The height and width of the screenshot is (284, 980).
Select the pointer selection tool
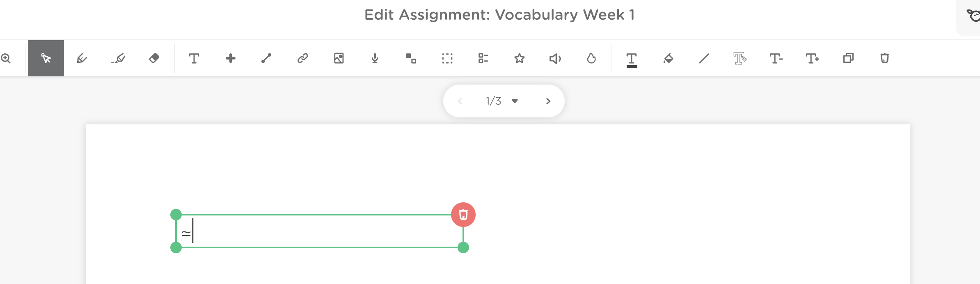click(x=46, y=58)
